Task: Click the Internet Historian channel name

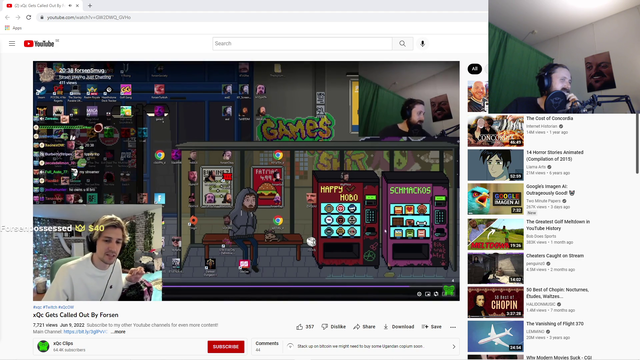Action: coord(542,126)
